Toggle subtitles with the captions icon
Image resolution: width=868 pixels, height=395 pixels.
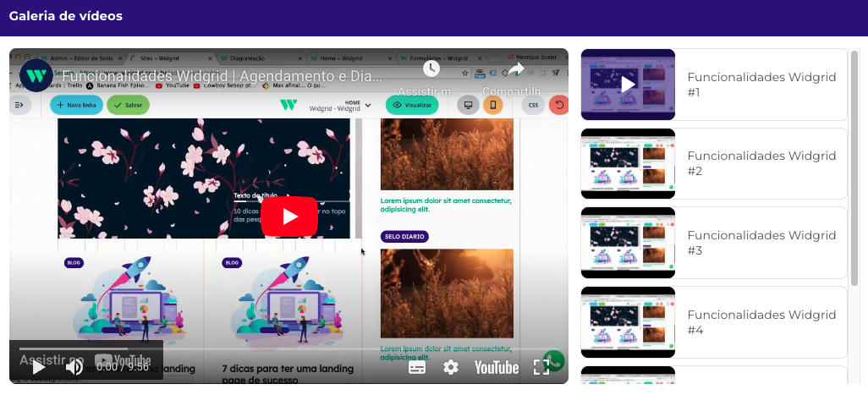coord(417,367)
